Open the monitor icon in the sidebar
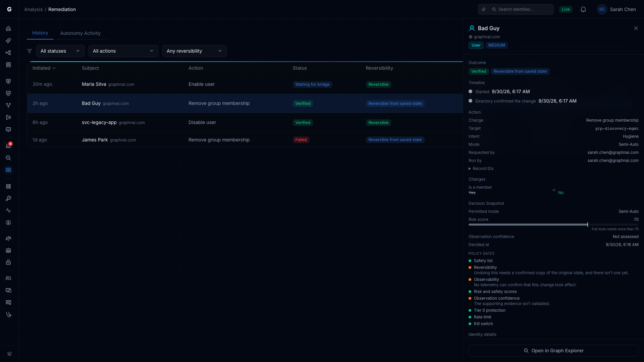 8,129
